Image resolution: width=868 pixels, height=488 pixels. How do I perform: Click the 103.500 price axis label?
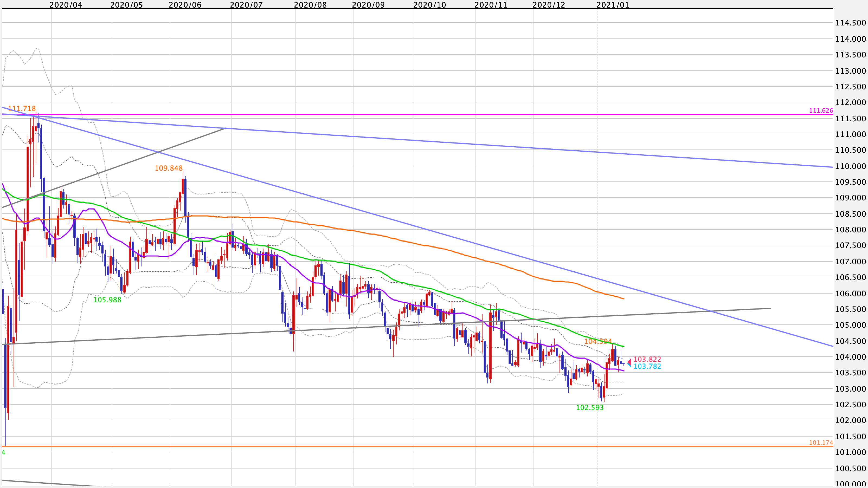[x=850, y=373]
